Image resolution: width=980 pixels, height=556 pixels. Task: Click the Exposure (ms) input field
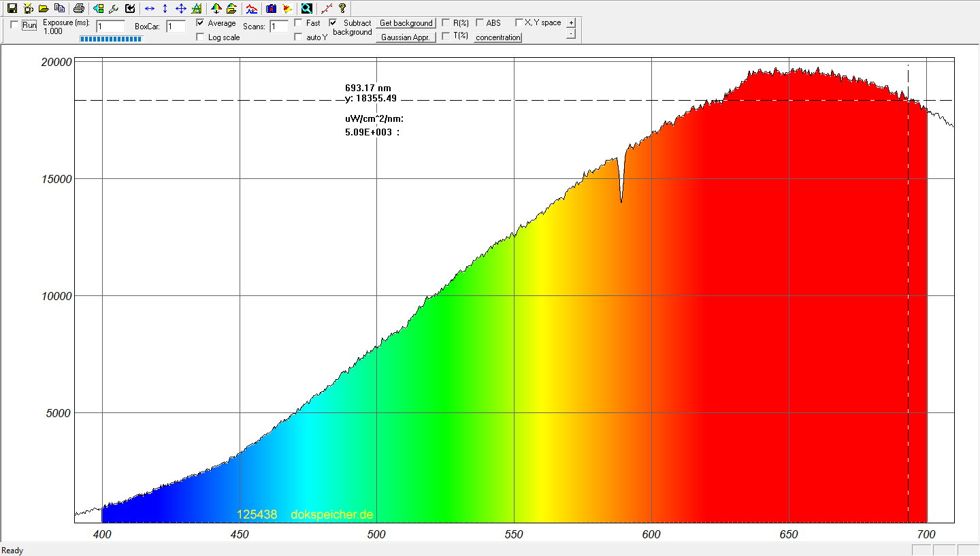tap(110, 27)
